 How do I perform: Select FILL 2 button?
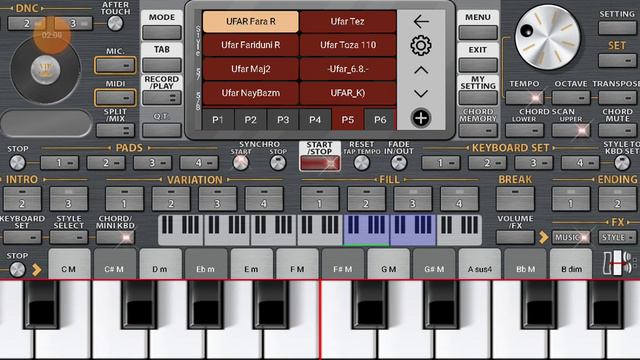366,199
